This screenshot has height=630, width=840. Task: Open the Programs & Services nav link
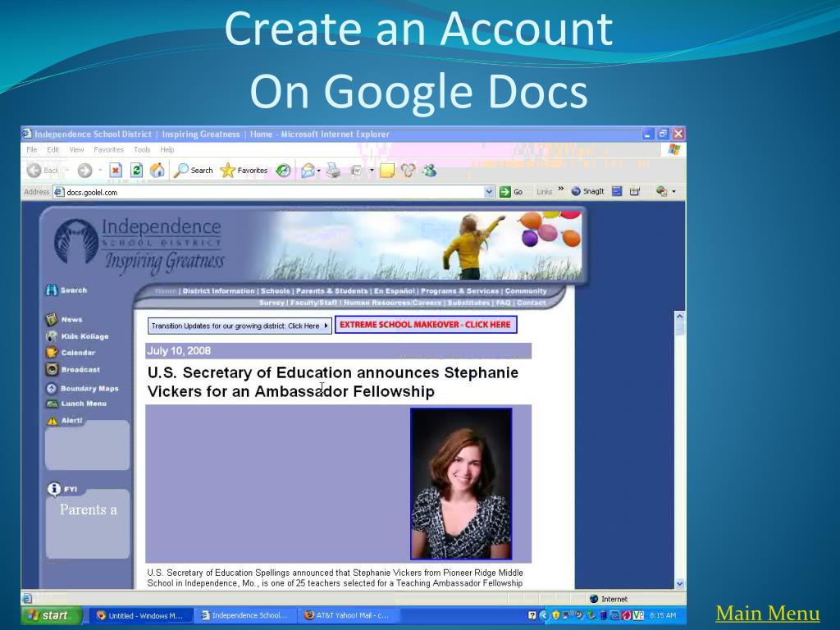click(460, 291)
